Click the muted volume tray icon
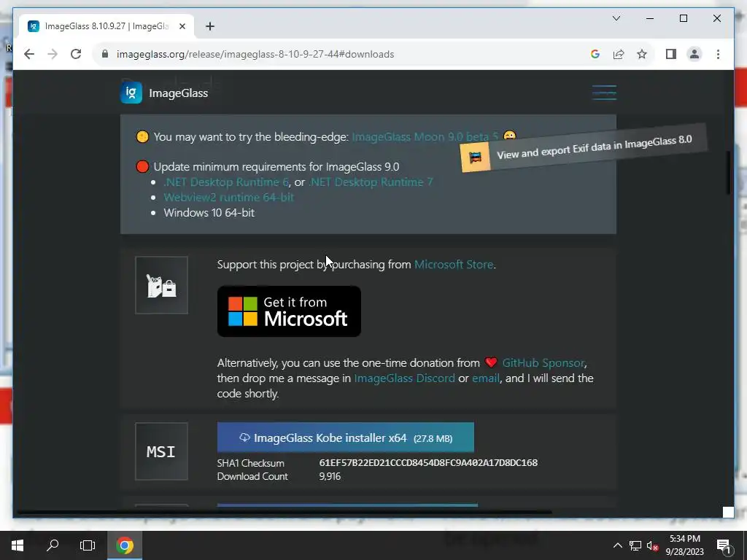 [653, 545]
